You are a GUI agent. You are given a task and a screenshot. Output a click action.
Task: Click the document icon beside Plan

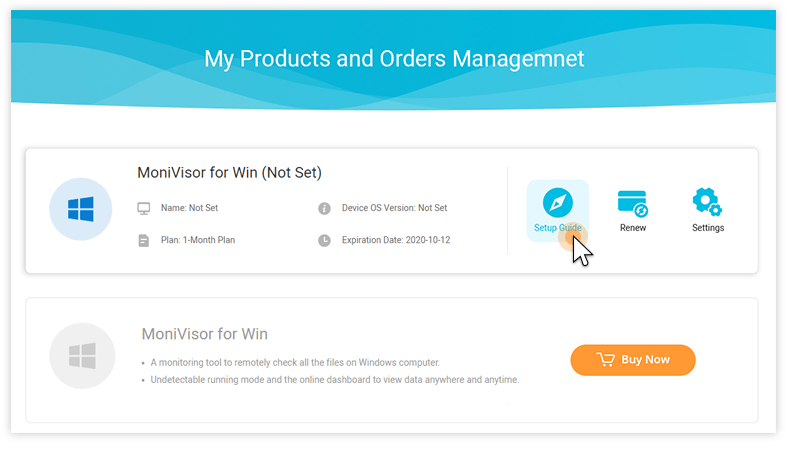[144, 241]
